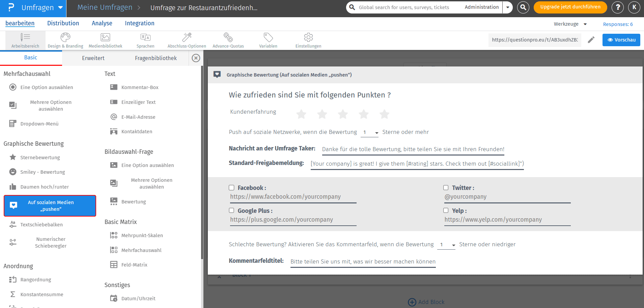Enable the Google Plus checkbox
This screenshot has height=308, width=644.
[231, 211]
